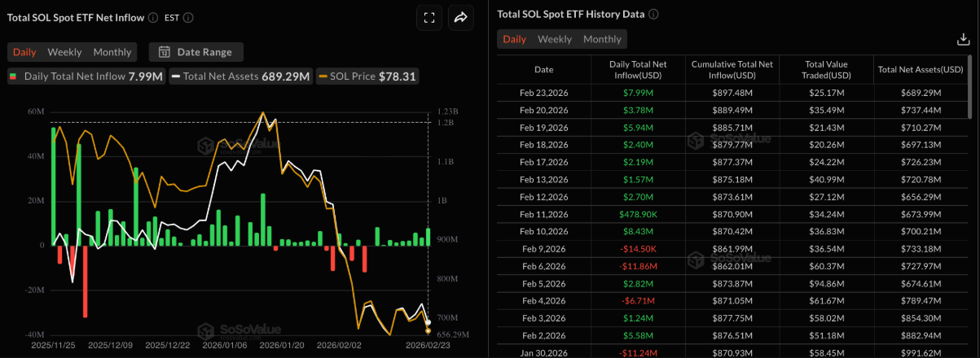
Task: Download the ETF history data table
Action: coord(962,39)
